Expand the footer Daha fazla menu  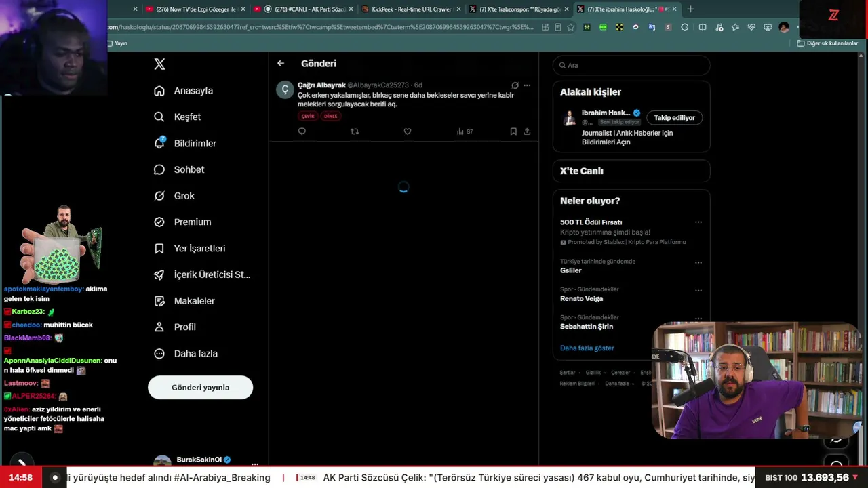[618, 384]
